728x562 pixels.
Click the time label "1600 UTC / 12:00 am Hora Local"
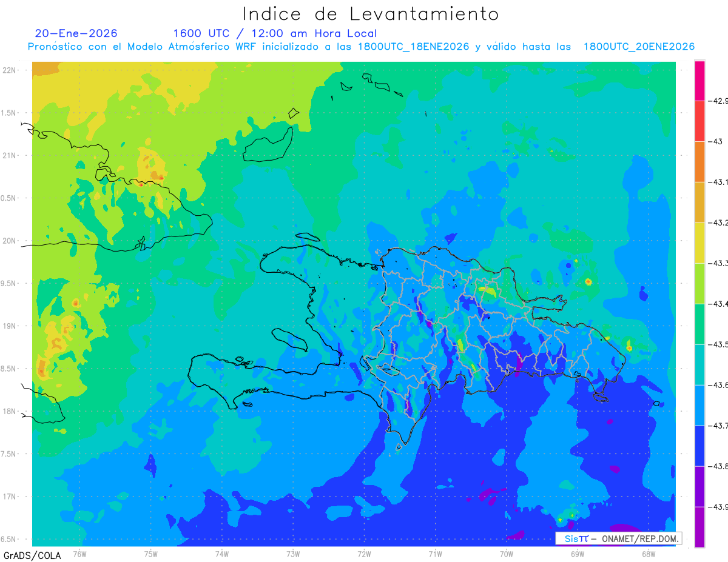point(275,34)
